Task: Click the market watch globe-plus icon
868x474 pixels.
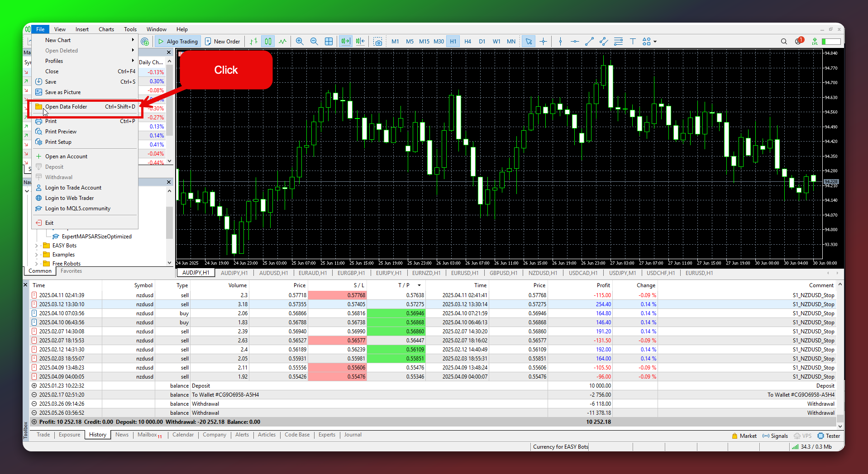Action: (x=145, y=41)
